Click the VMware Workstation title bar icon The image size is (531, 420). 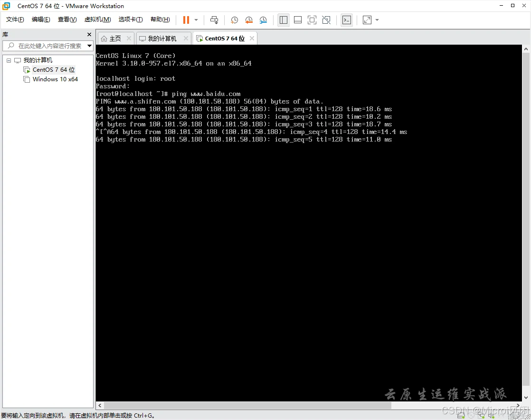(x=7, y=6)
